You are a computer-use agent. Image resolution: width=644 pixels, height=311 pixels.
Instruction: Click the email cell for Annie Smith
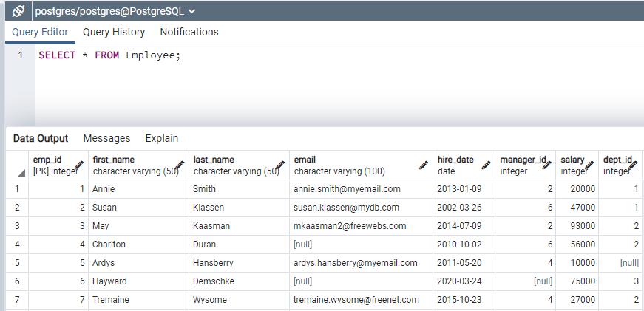click(347, 189)
